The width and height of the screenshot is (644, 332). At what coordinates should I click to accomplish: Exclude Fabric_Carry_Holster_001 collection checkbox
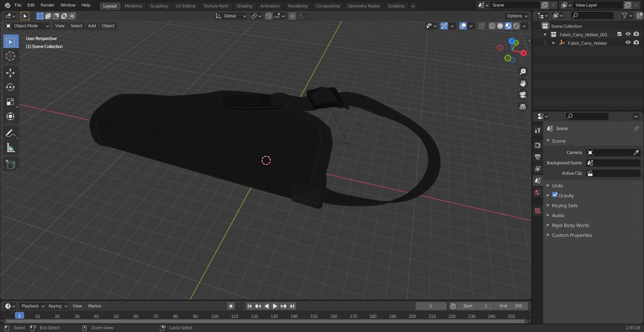(619, 34)
